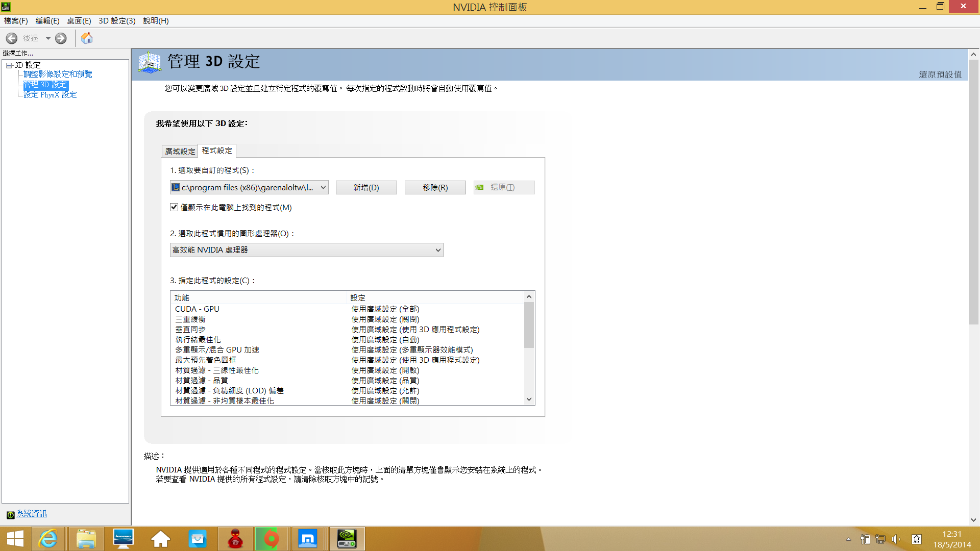The width and height of the screenshot is (980, 551).
Task: Click the white house taskbar icon
Action: (x=160, y=539)
